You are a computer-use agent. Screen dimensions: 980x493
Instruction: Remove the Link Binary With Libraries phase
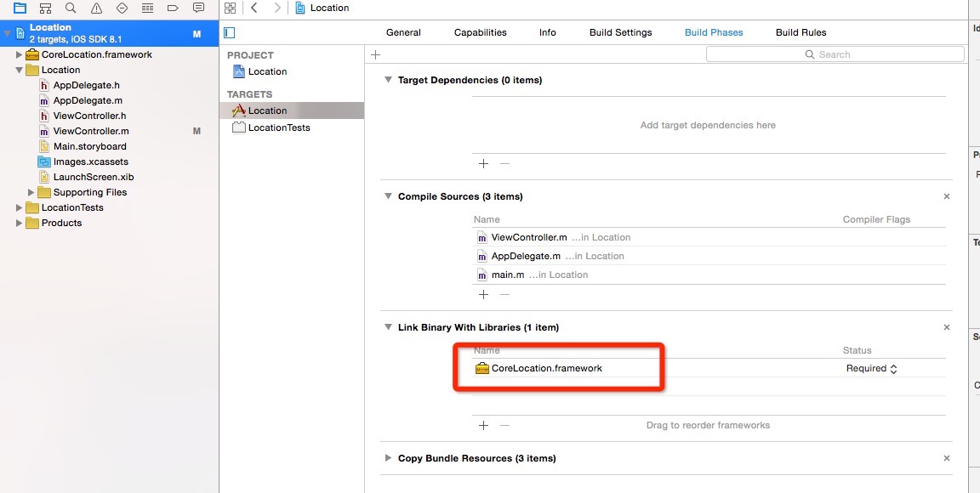(x=947, y=327)
